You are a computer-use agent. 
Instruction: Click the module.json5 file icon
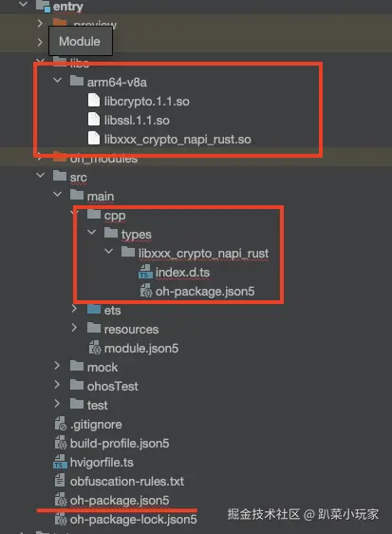click(95, 348)
